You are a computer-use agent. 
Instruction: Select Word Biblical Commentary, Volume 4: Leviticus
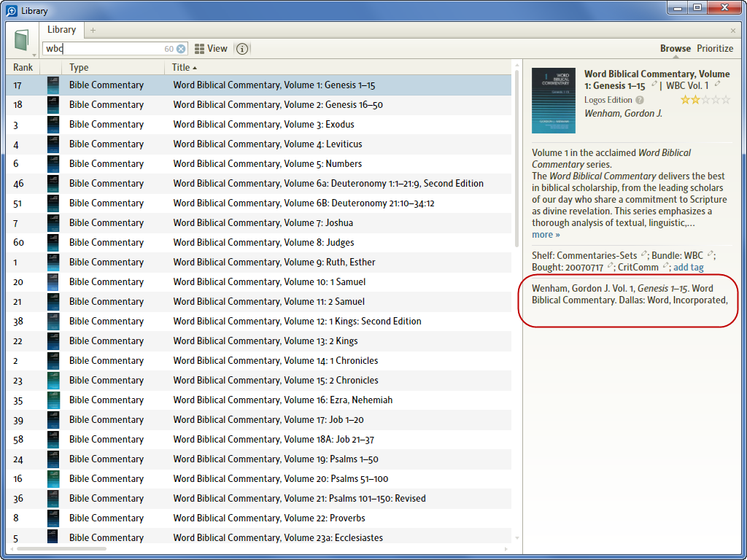pos(259,144)
